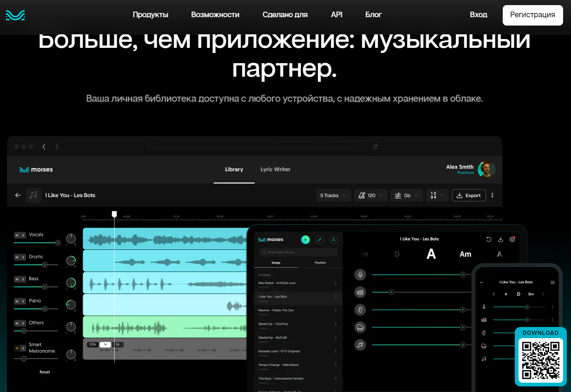Screen dimensions: 571x392
Task: Switch to the Lyric Writer tab
Action: [x=275, y=170]
